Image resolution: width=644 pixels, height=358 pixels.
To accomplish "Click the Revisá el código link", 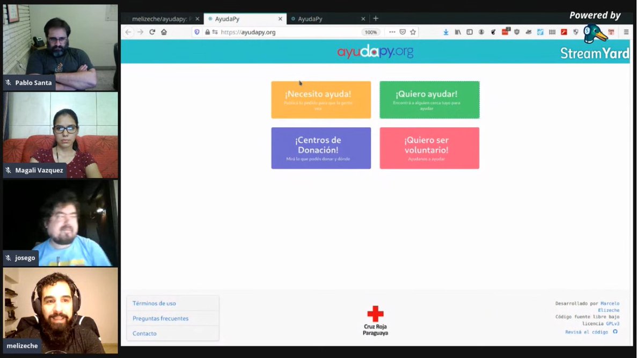I will [x=587, y=332].
